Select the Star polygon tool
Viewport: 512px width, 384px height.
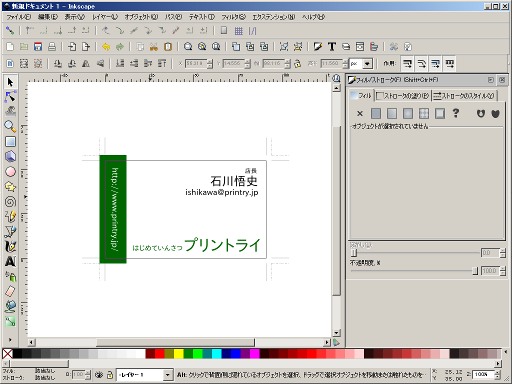tap(10, 187)
